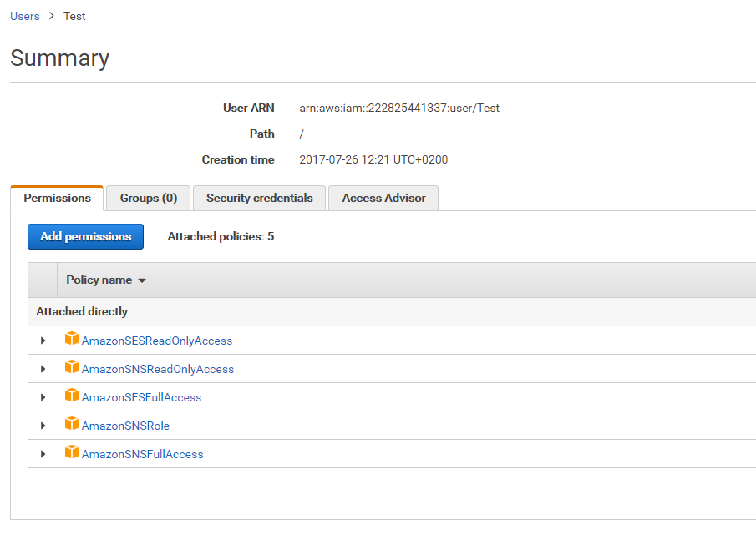Click the Path value slash
Image resolution: width=756 pixels, height=540 pixels.
[x=302, y=134]
